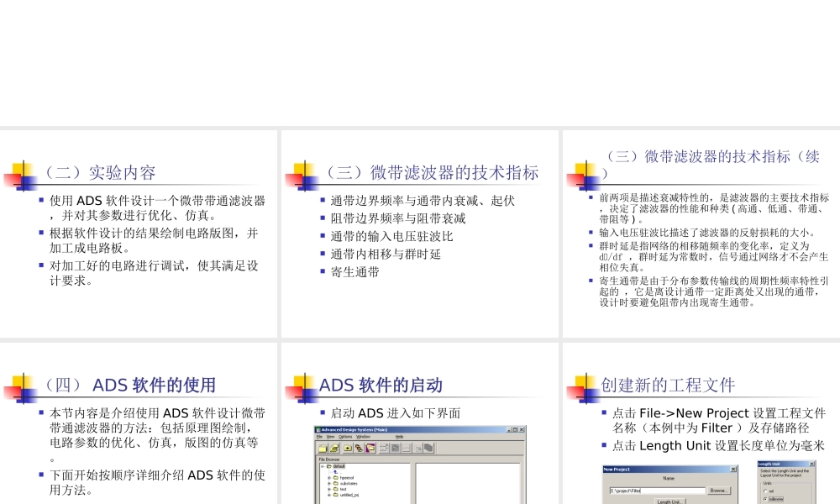This screenshot has height=504, width=840.
Task: Click the substrates folder icon in File Browser
Action: point(336,484)
